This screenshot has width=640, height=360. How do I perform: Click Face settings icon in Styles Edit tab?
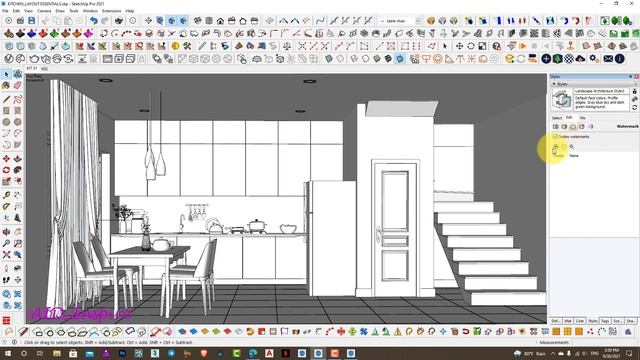(x=564, y=127)
